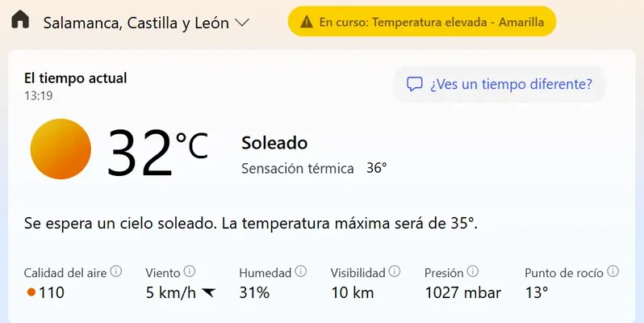Open info icon next to Humedad
This screenshot has width=644, height=323.
point(300,272)
